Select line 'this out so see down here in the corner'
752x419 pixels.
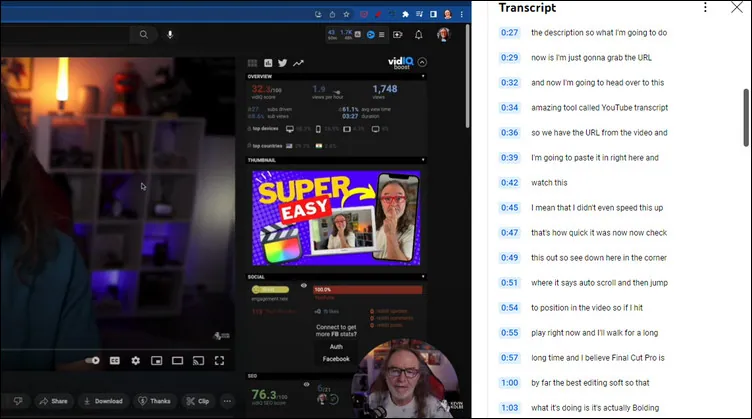(599, 257)
